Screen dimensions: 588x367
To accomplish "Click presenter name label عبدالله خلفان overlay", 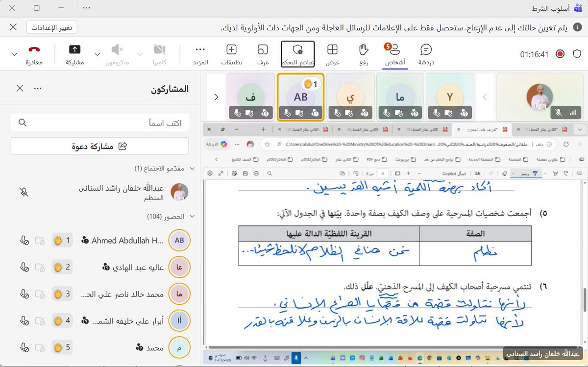I will point(543,354).
